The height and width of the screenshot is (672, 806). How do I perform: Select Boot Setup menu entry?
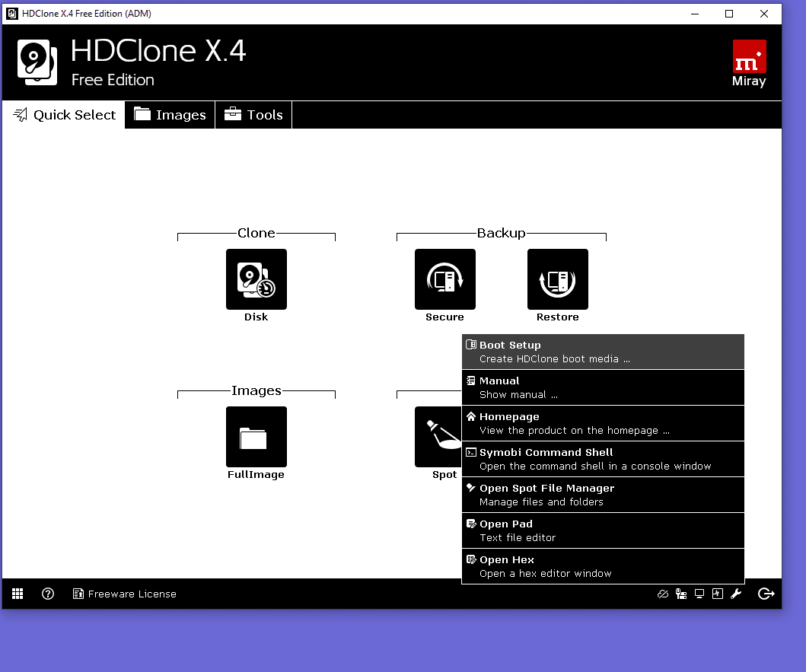click(603, 352)
